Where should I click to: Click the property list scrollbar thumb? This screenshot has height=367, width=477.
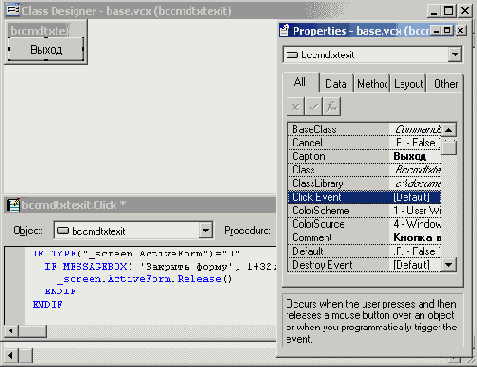(449, 148)
